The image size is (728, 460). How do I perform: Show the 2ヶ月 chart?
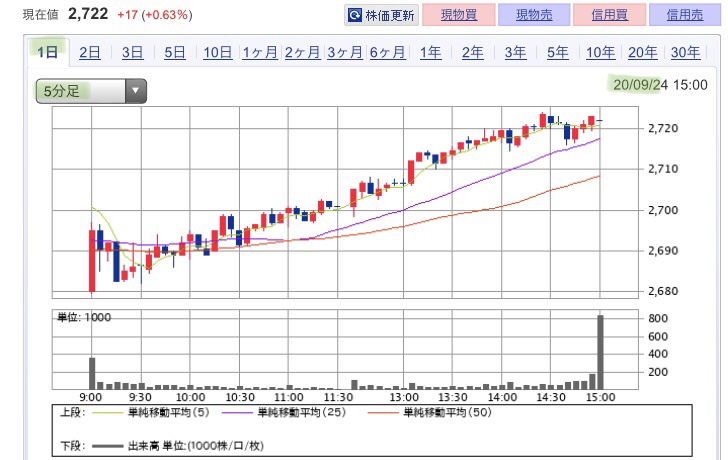tap(302, 52)
